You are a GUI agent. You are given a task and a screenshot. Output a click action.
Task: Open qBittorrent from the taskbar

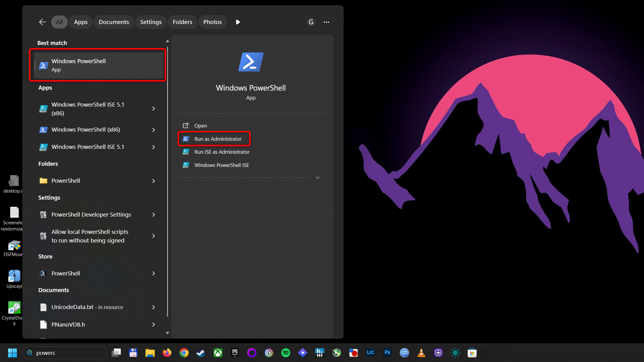(x=404, y=353)
